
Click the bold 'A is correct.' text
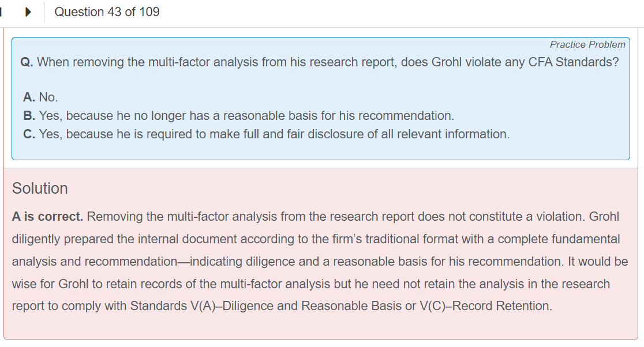click(x=47, y=217)
